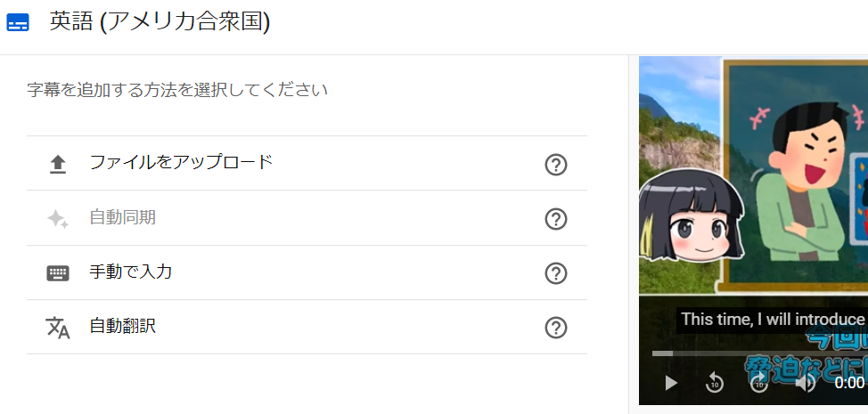Click the video progress bar

(x=760, y=353)
